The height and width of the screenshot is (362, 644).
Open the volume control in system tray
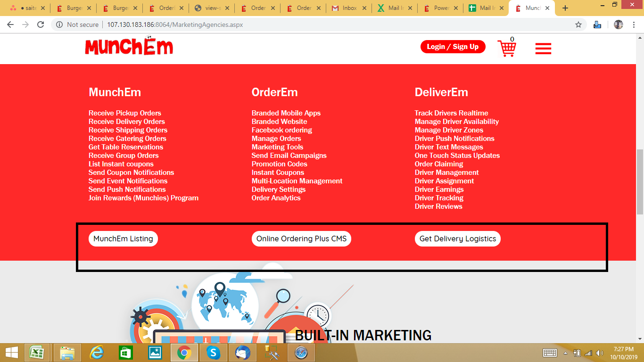coord(600,353)
